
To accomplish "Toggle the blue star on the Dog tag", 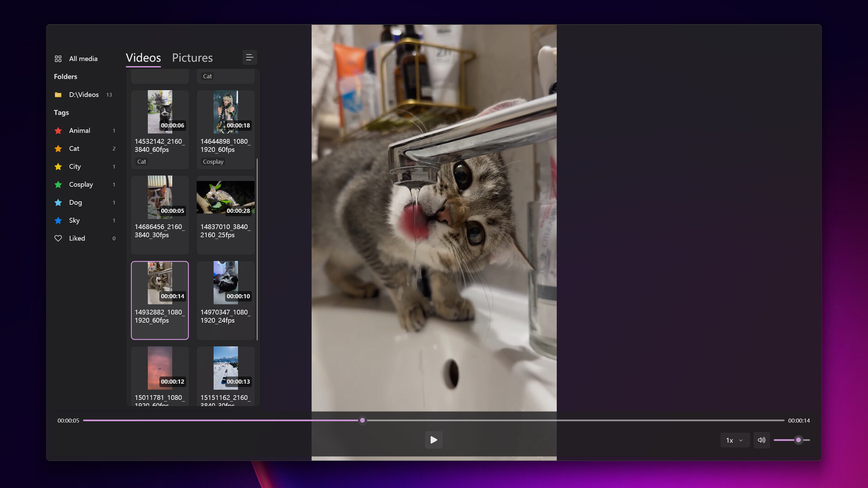I will [x=58, y=202].
